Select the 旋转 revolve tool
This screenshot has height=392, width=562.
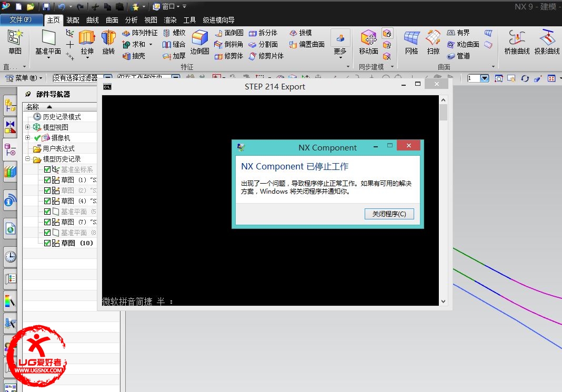tap(108, 42)
